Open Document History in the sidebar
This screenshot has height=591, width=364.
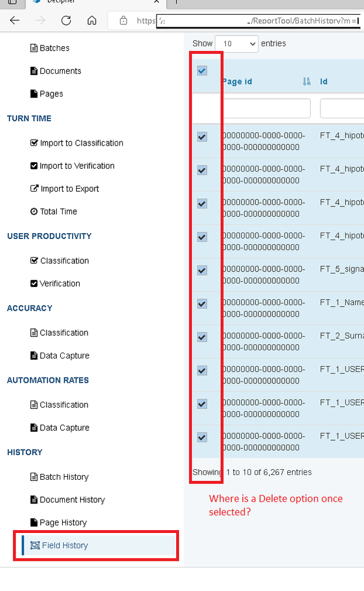click(x=72, y=500)
